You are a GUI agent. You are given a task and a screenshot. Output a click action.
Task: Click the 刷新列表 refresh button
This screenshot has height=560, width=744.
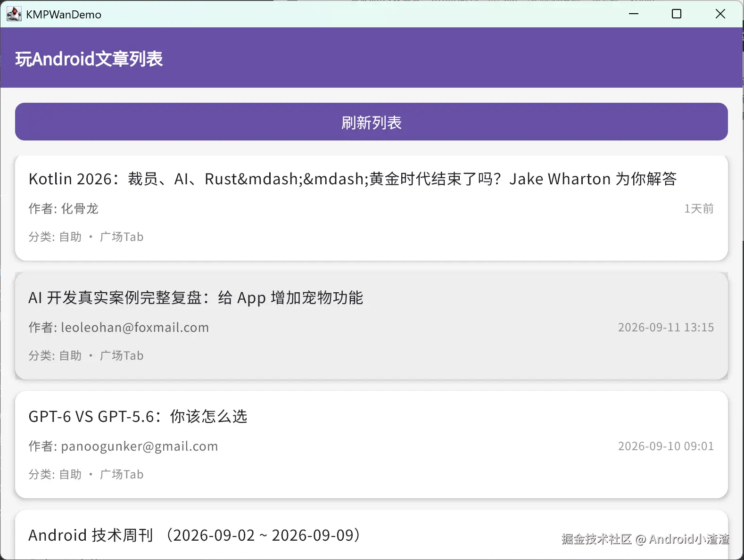[372, 122]
